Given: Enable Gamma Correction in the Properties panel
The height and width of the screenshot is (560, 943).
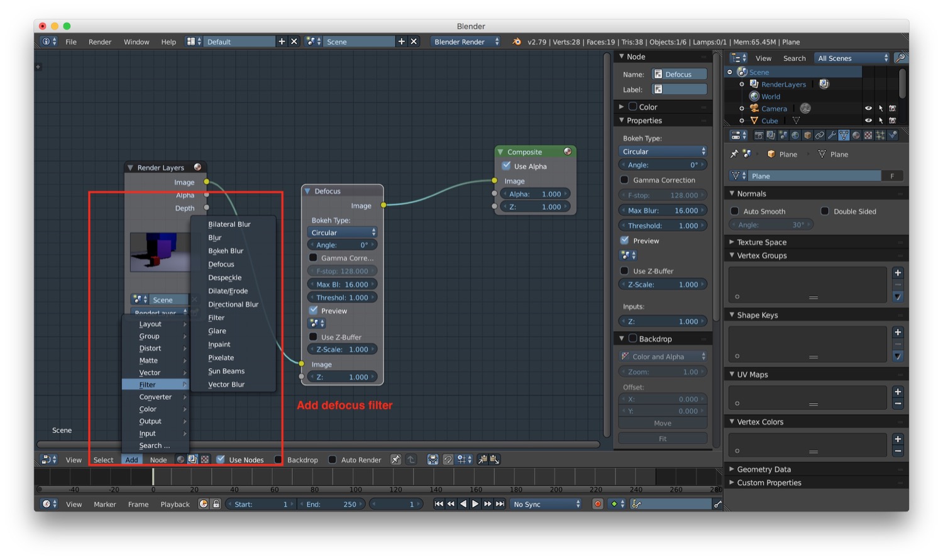Looking at the screenshot, I should click(x=624, y=180).
